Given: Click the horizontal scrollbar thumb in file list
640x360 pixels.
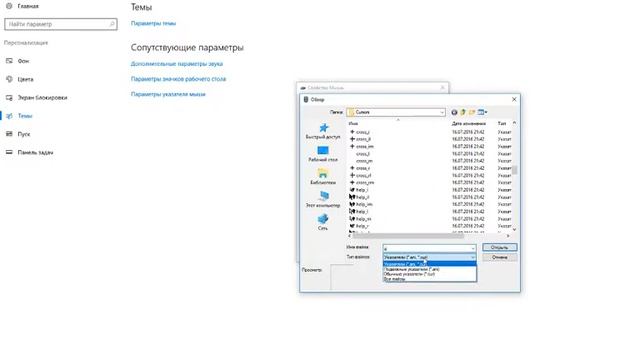Looking at the screenshot, I should point(408,236).
